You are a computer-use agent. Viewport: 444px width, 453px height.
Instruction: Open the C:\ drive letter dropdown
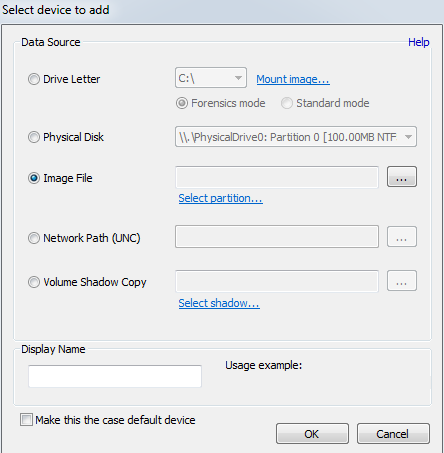click(211, 78)
